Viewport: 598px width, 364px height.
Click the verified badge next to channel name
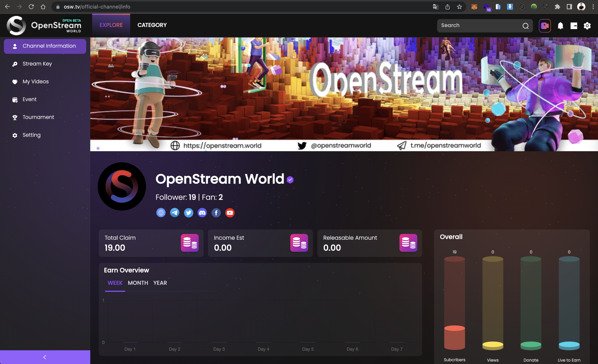tap(290, 180)
